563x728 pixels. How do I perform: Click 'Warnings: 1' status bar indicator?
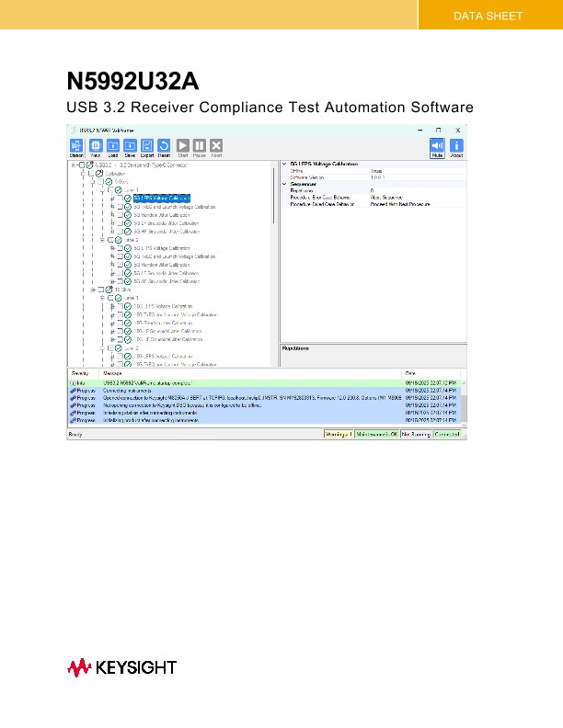(x=339, y=434)
